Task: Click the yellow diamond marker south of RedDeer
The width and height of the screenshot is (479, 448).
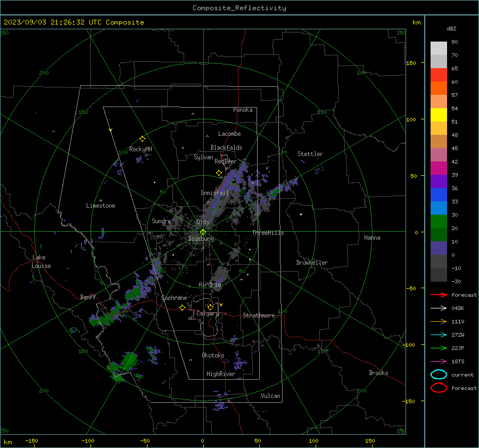Action: point(219,173)
